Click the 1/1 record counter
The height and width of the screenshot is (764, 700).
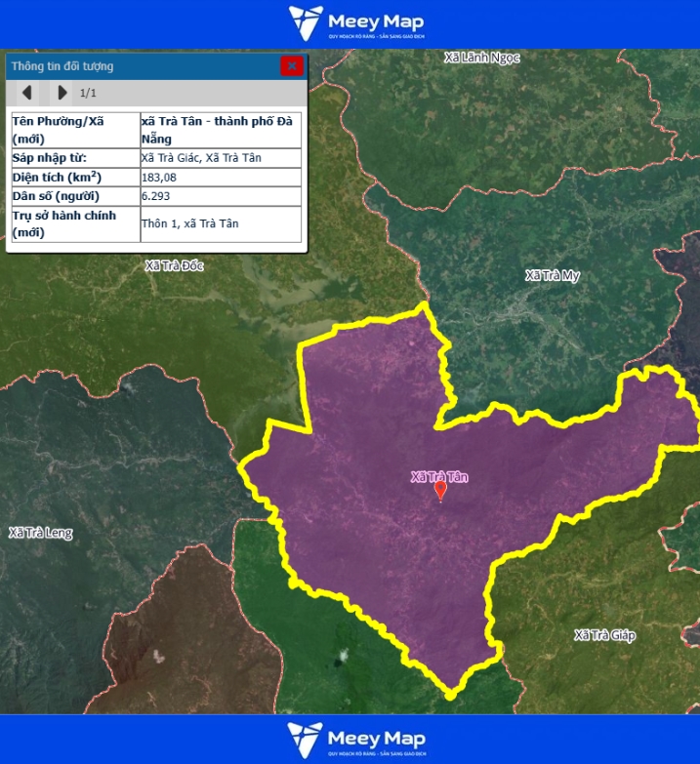click(88, 93)
